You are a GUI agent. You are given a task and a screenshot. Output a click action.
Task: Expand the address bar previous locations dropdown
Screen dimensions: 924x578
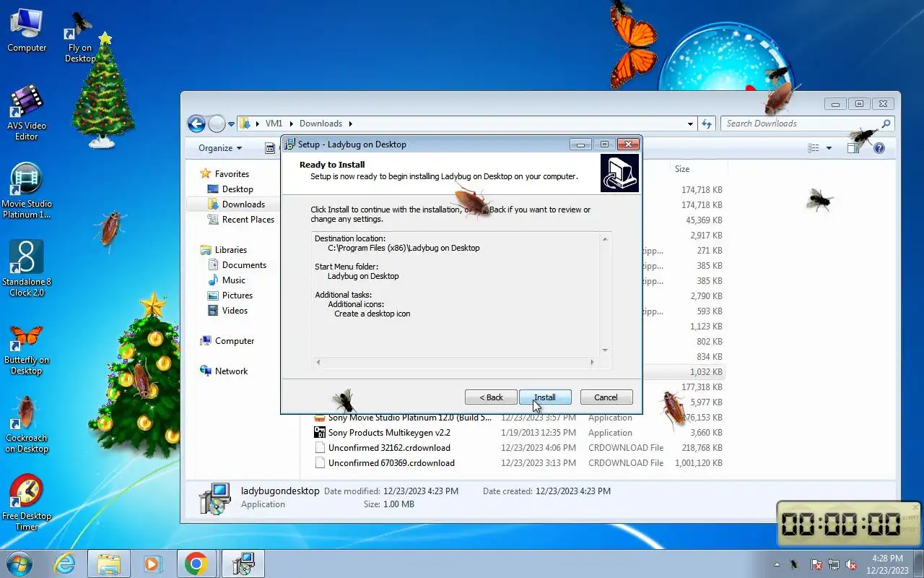691,124
